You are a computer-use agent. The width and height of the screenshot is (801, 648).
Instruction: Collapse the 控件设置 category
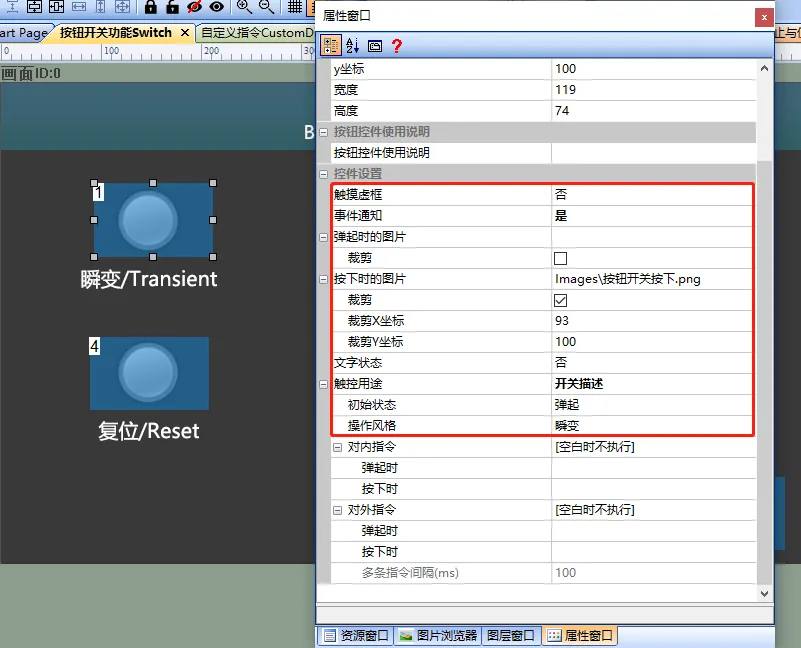click(x=323, y=174)
